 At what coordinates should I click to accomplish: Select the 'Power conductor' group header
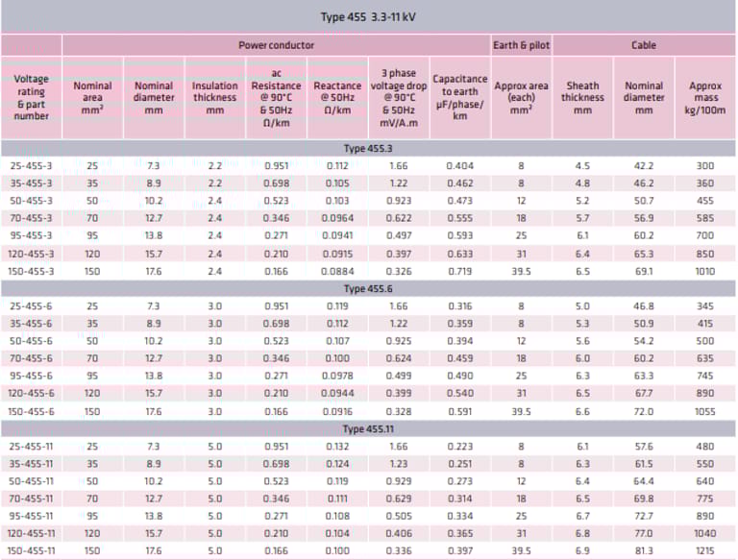click(x=276, y=45)
